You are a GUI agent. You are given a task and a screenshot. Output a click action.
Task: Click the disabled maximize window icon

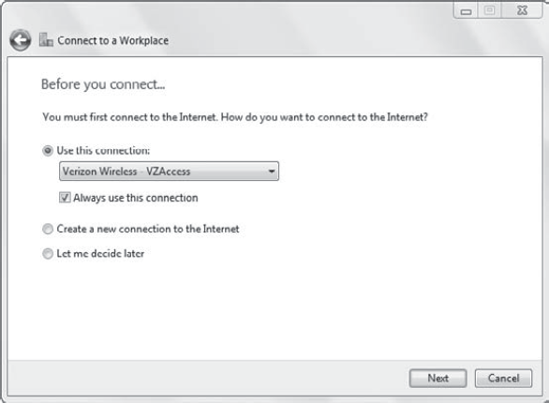(x=489, y=11)
